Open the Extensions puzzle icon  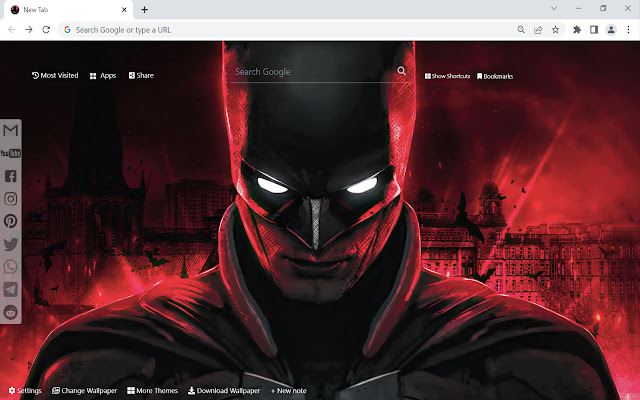(577, 30)
